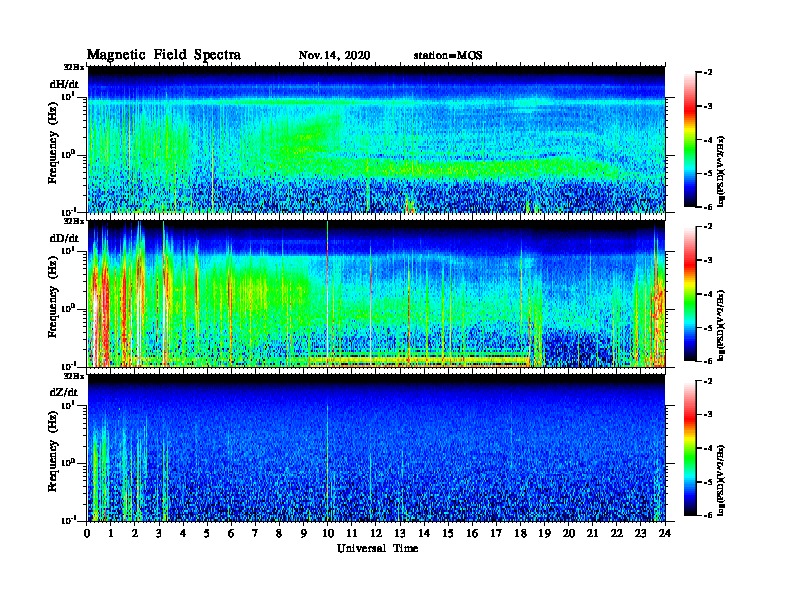
Task: Click the "-2" value on dH/dt color scale
Action: click(708, 73)
